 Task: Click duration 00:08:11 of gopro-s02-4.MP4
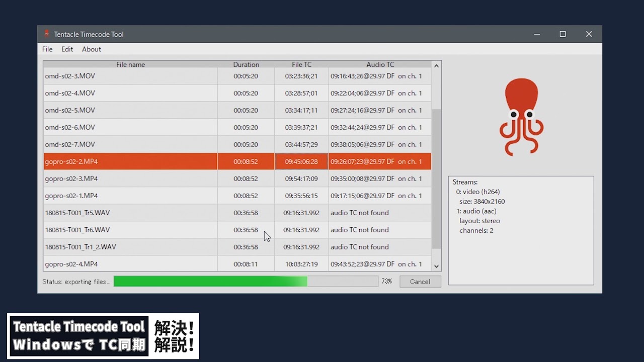(246, 264)
